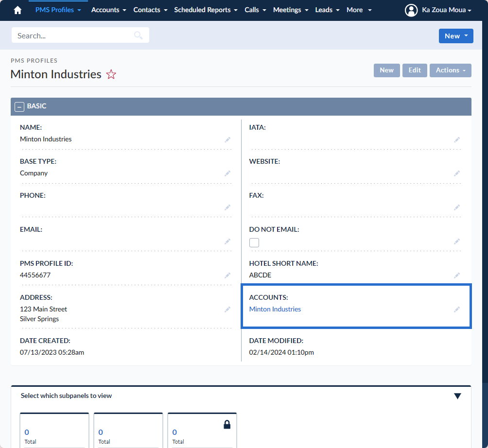Image resolution: width=488 pixels, height=448 pixels.
Task: Edit the Name field pencil icon
Action: pyautogui.click(x=227, y=139)
